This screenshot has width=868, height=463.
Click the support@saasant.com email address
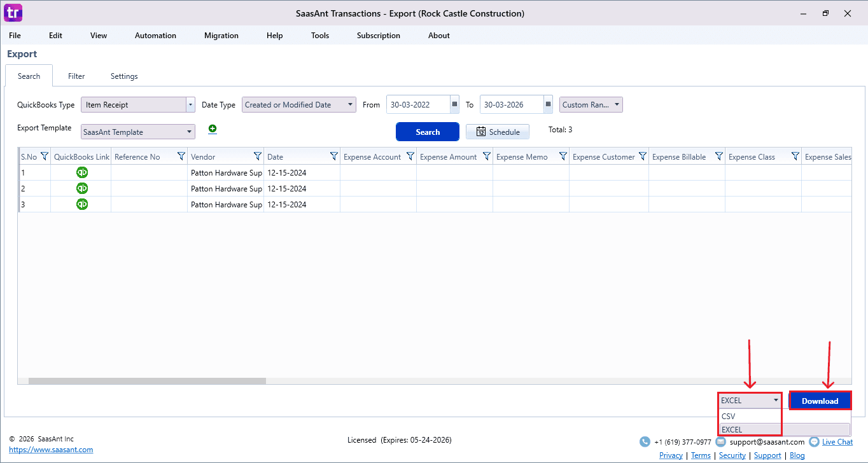767,442
